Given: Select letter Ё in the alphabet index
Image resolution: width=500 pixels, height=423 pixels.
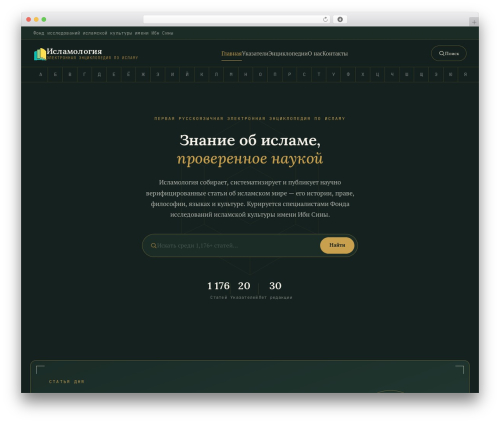Looking at the screenshot, I should click(129, 74).
